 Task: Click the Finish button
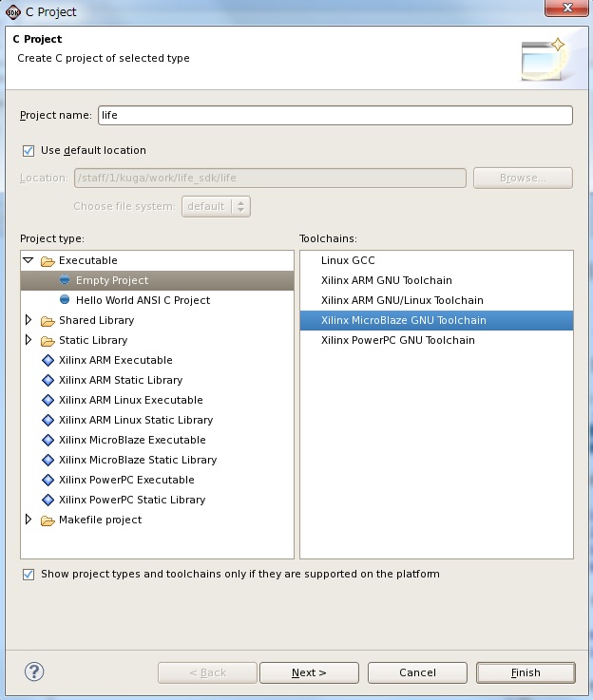point(526,672)
